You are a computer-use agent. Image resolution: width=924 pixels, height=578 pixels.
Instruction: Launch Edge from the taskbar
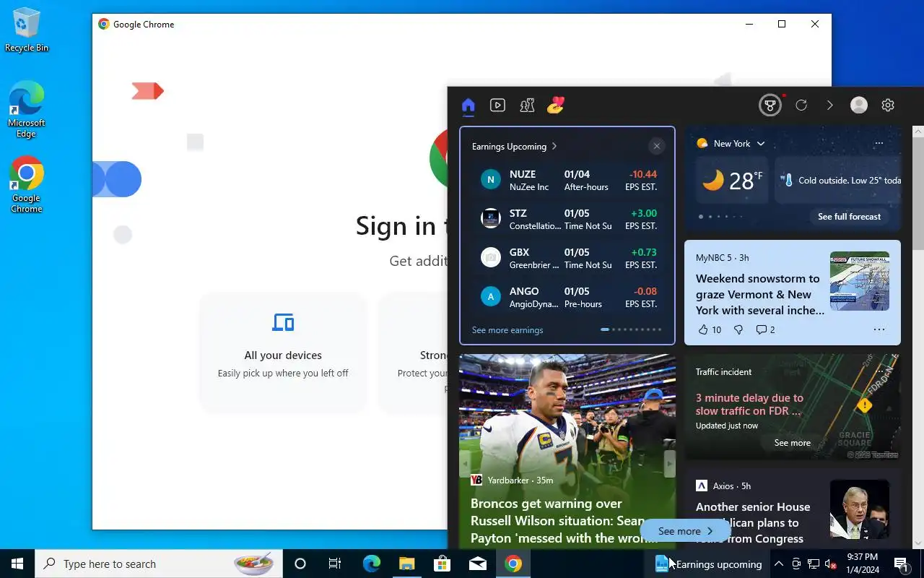coord(371,564)
